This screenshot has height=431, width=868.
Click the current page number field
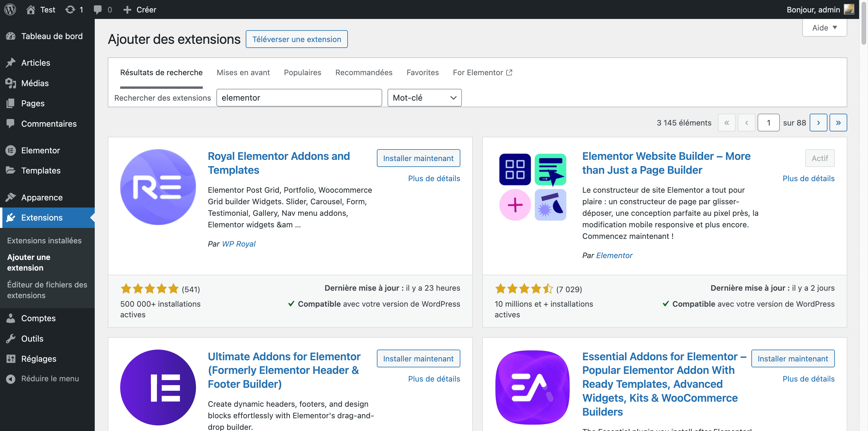tap(768, 123)
